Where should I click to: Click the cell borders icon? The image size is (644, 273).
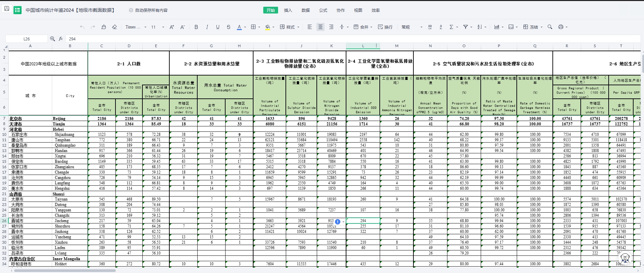[x=253, y=27]
